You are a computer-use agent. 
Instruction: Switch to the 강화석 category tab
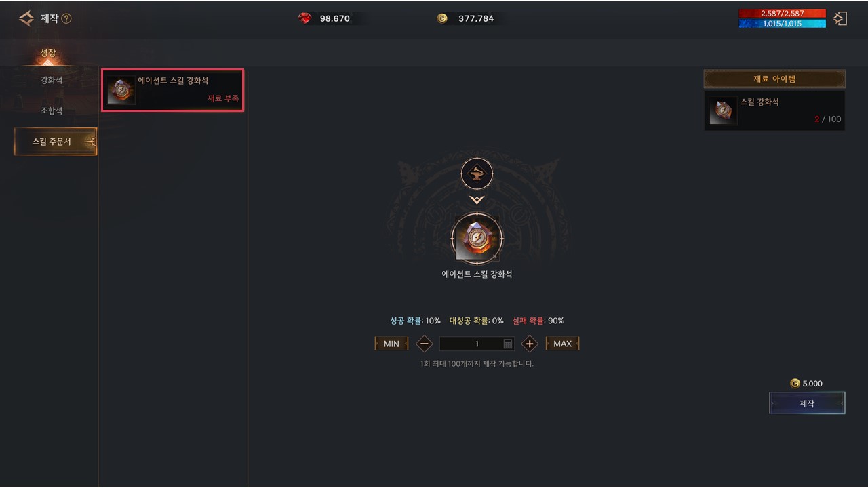click(52, 80)
